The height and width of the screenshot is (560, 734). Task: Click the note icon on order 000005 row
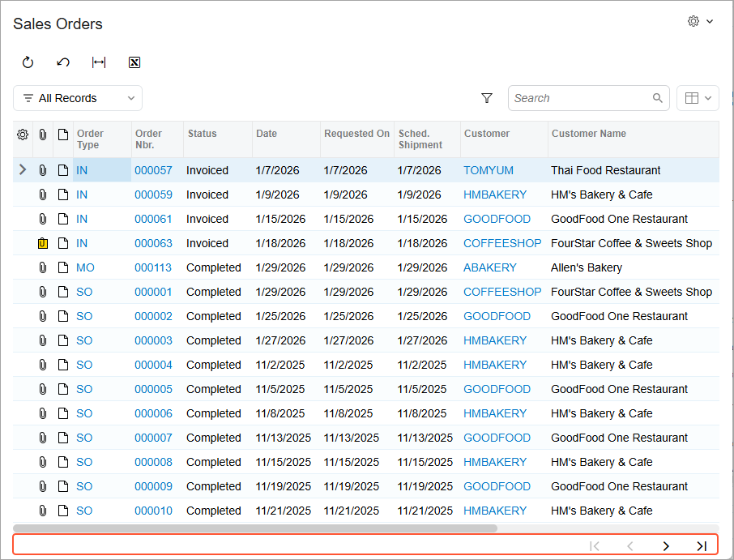pyautogui.click(x=63, y=389)
